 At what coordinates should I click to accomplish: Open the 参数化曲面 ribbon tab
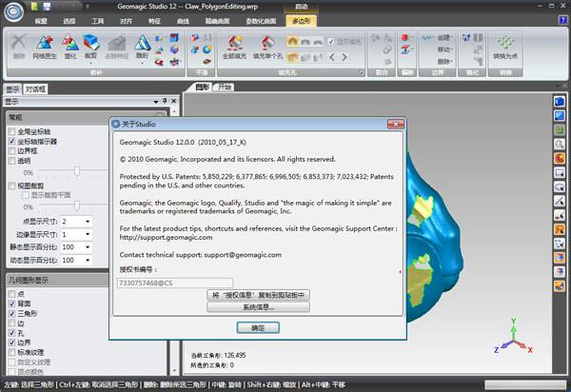(261, 21)
